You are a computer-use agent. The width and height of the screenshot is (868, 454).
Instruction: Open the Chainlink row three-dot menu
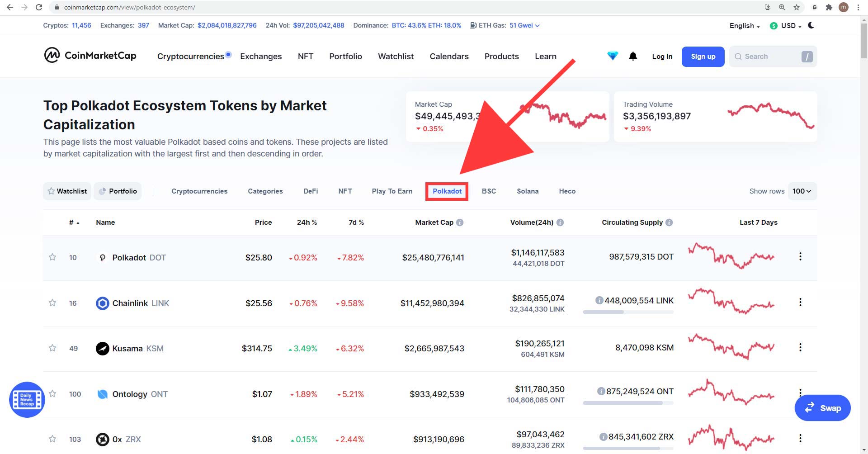(x=800, y=302)
